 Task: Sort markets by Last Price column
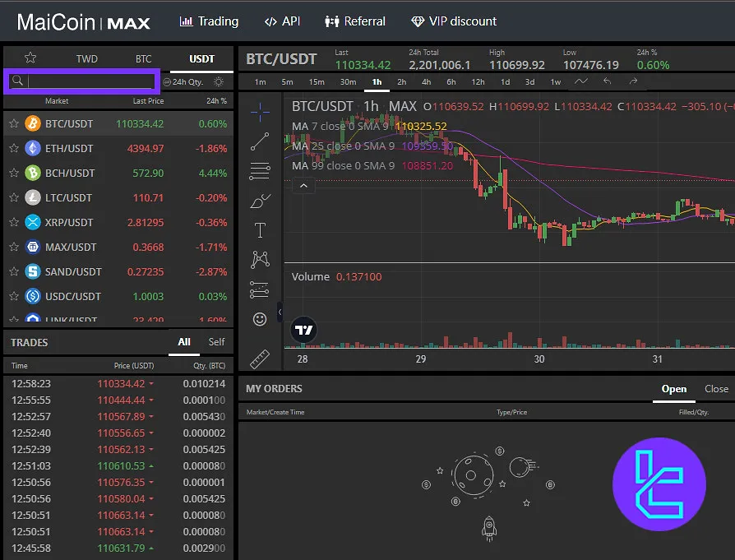tap(148, 101)
